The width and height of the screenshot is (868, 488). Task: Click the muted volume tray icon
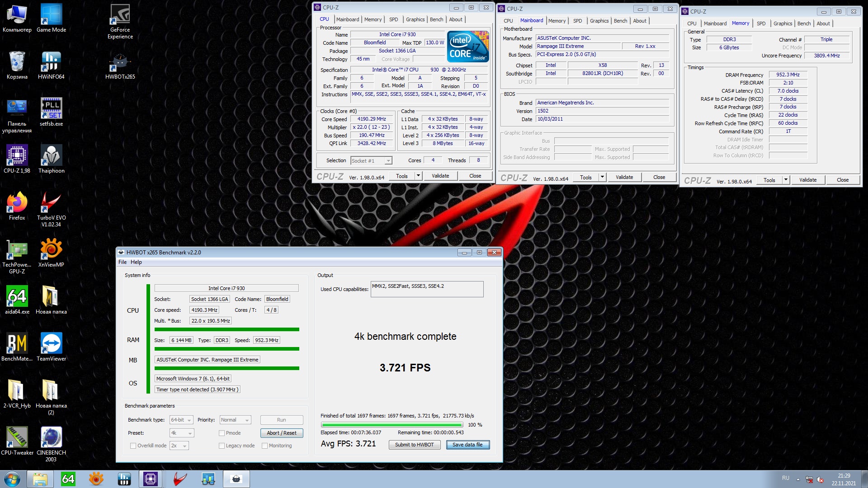[820, 480]
